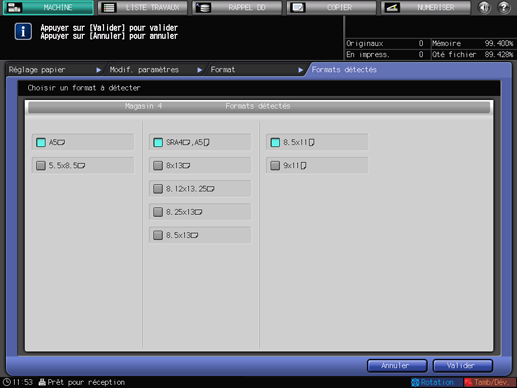Click the 'Magasin 4' header label
The height and width of the screenshot is (388, 517).
(143, 106)
